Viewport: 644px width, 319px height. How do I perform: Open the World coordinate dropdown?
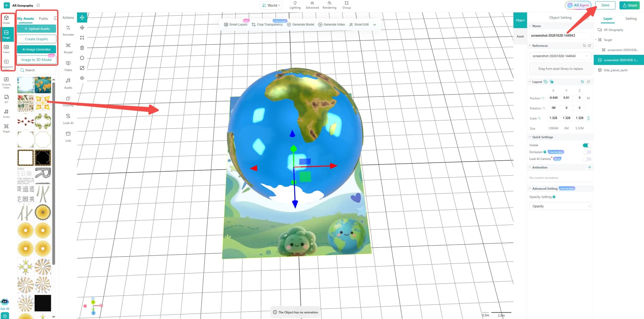coord(271,5)
